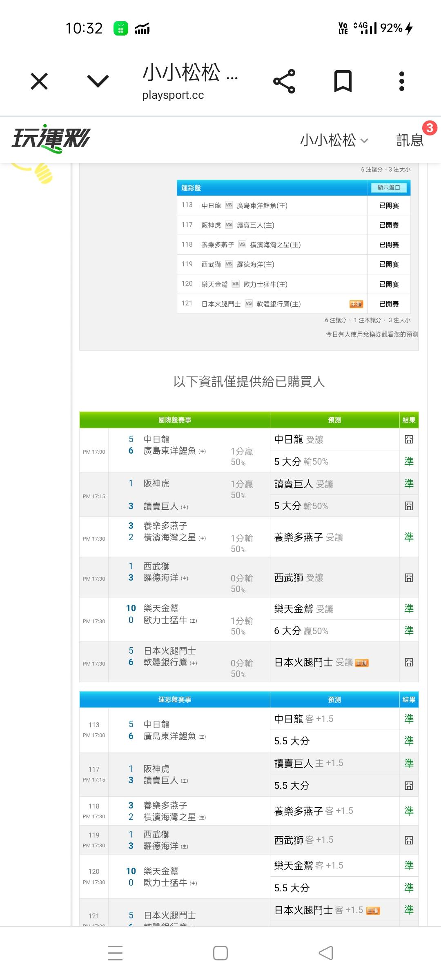
Task: Tap 已開賽 status for game 119
Action: click(389, 264)
